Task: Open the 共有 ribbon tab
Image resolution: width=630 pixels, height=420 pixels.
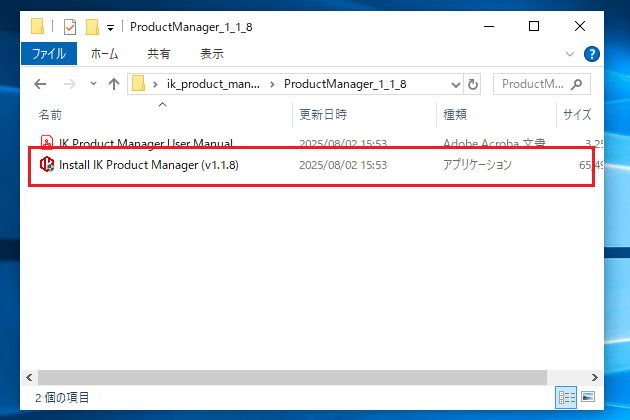Action: pyautogui.click(x=159, y=53)
